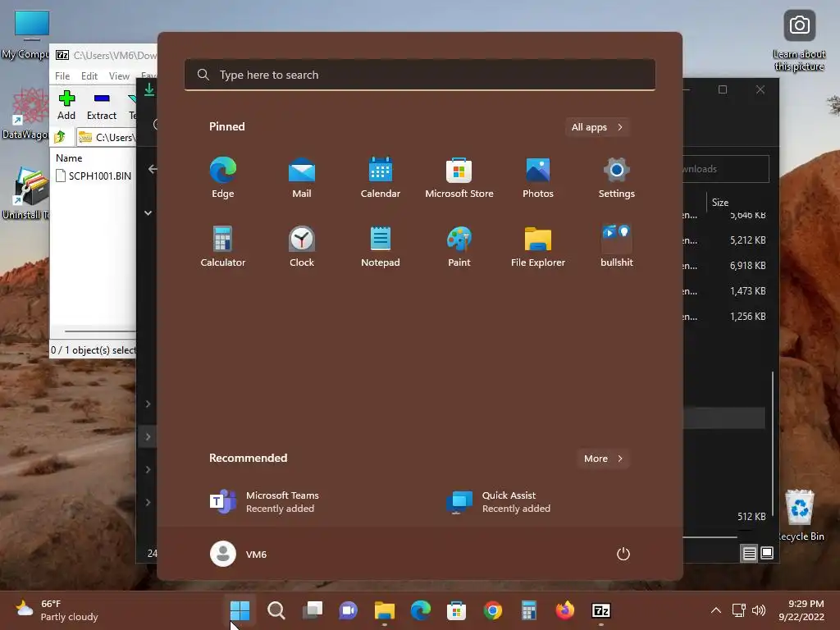Open the Edit menu in 7-Zip
Viewport: 840px width, 630px height.
pos(89,76)
